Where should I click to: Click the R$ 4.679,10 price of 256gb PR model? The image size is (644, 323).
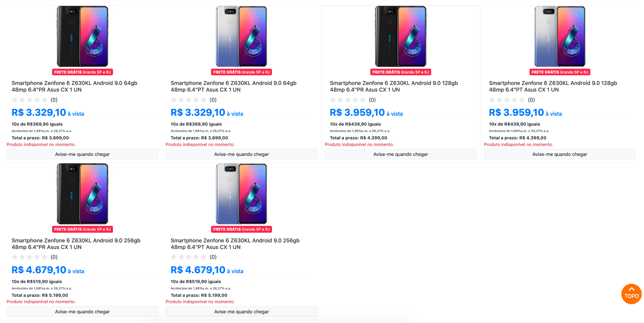[39, 270]
